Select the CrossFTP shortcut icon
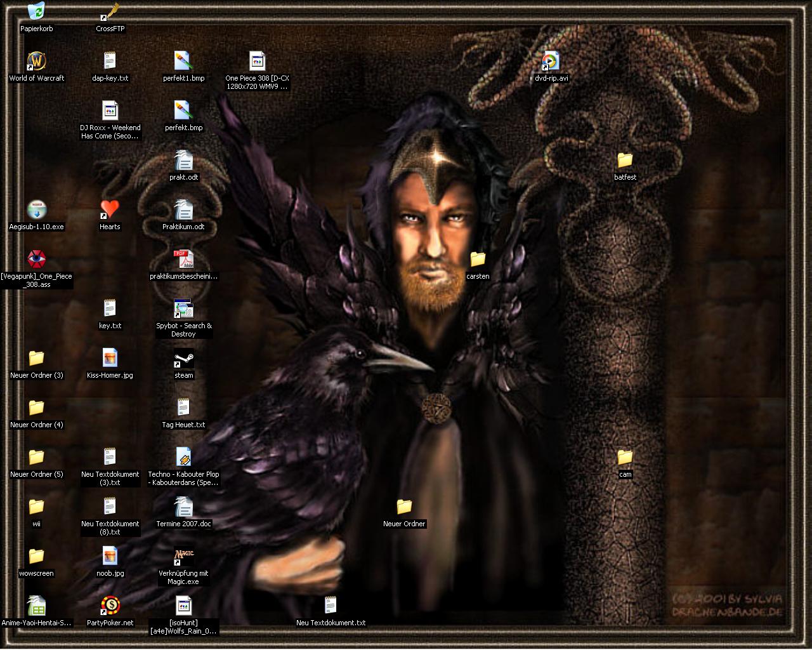The height and width of the screenshot is (650, 812). 110,12
